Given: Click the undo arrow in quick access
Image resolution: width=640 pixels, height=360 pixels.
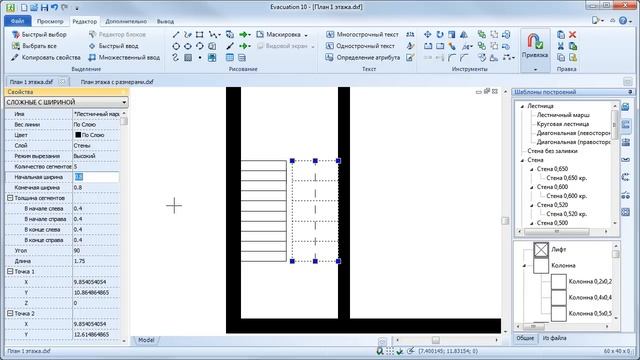Looking at the screenshot, I should coord(54,7).
